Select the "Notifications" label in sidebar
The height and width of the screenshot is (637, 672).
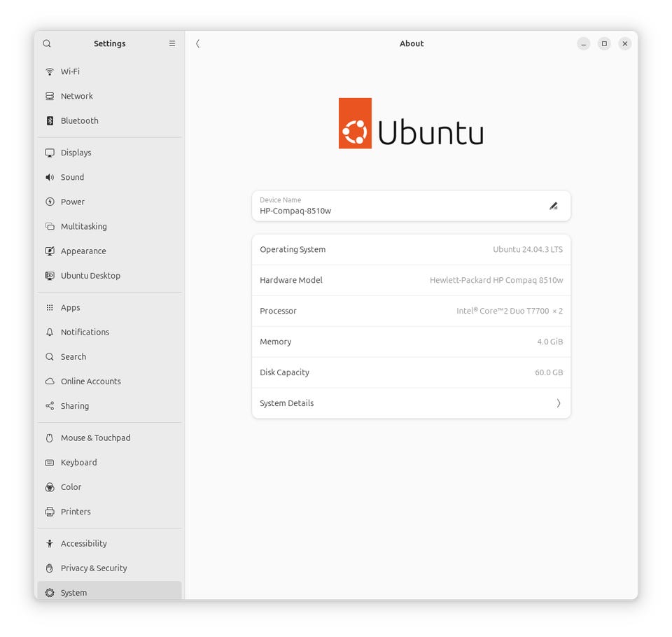tap(85, 332)
